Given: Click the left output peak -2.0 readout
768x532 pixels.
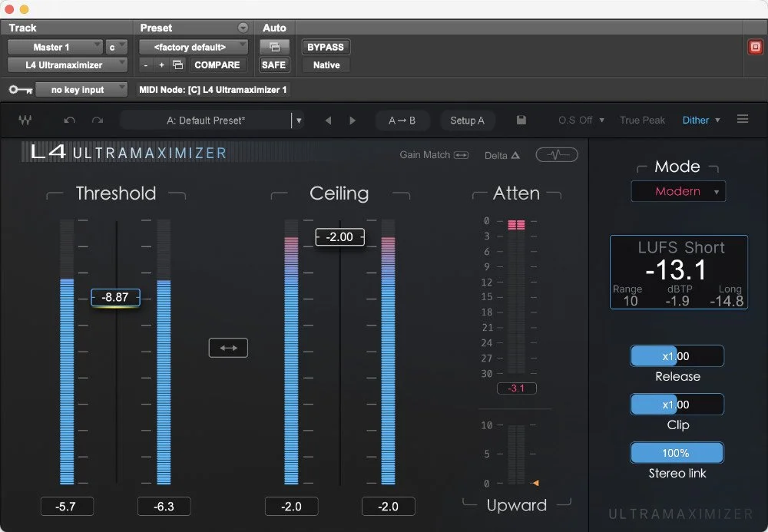Looking at the screenshot, I should tap(291, 507).
